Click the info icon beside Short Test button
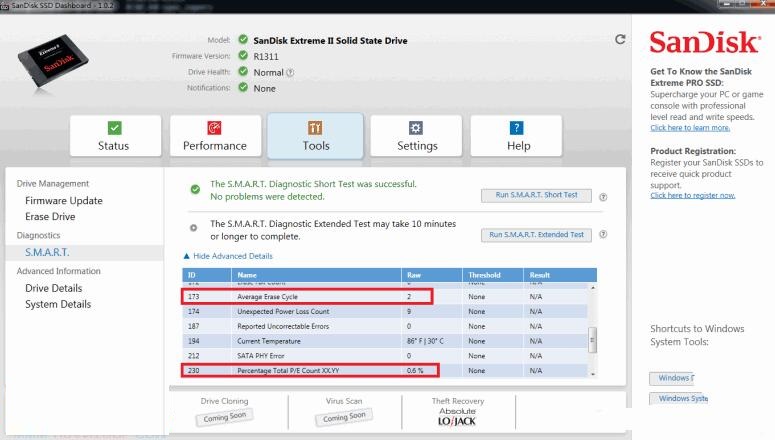 601,195
